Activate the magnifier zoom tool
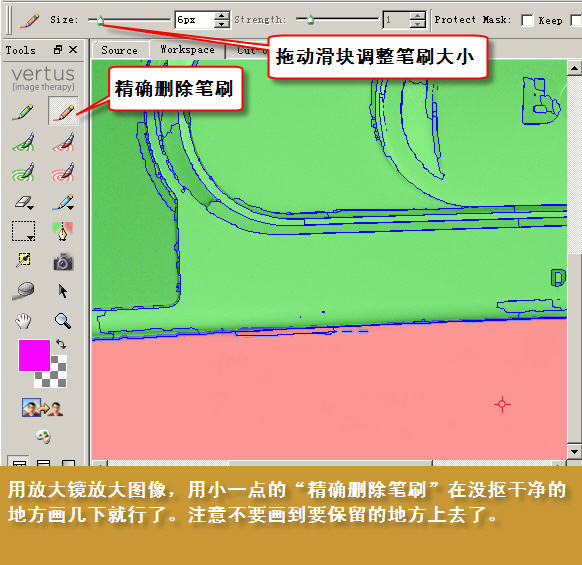The width and height of the screenshot is (582, 565). pos(63,321)
